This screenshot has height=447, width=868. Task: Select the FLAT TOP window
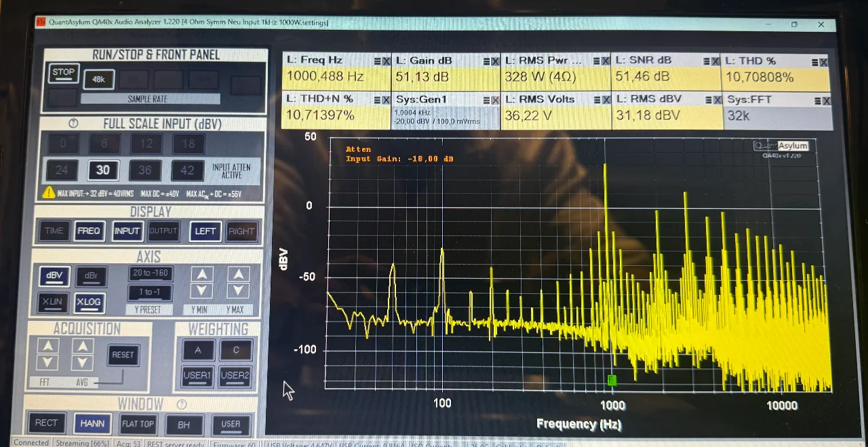point(138,424)
